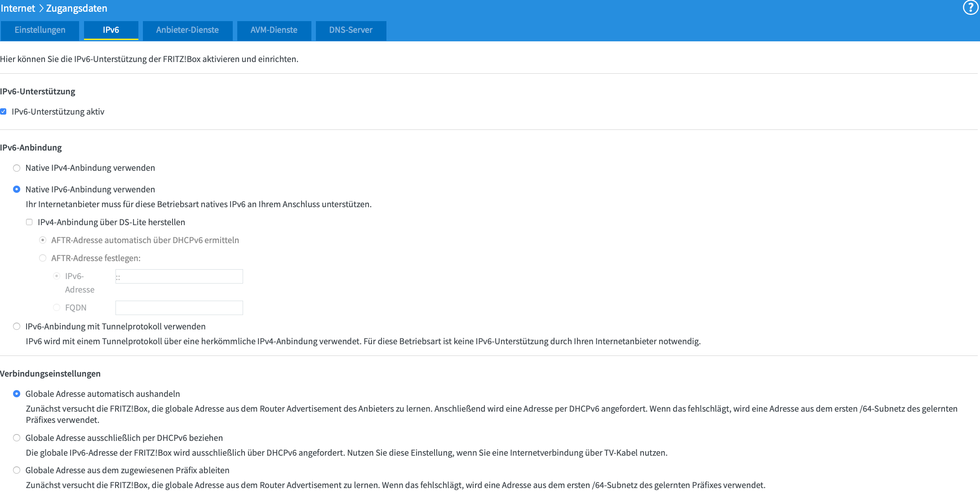Select Globale Adresse automatisch aushandeln
The width and height of the screenshot is (980, 493).
(17, 394)
